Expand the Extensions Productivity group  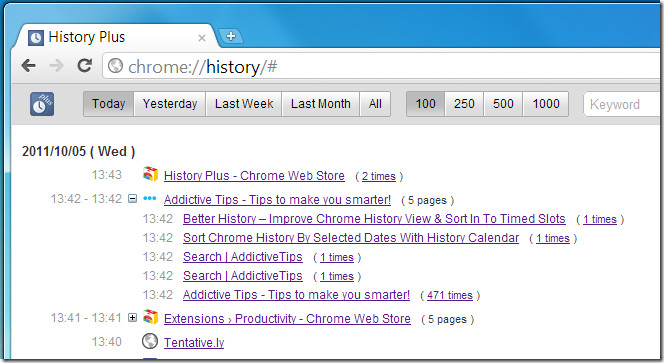coord(133,318)
